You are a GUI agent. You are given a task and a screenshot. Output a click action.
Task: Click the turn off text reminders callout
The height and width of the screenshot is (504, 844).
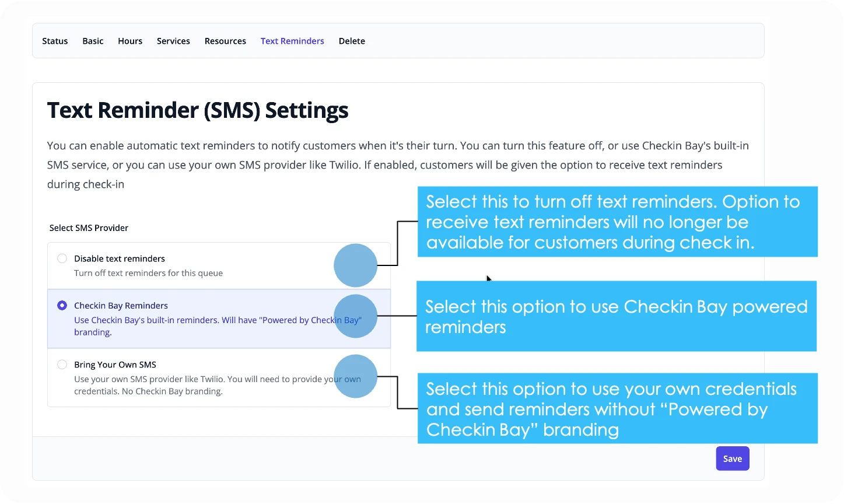[617, 222]
